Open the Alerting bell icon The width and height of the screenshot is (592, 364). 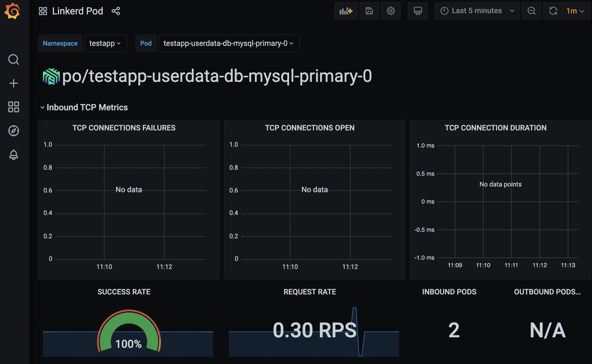pyautogui.click(x=14, y=155)
